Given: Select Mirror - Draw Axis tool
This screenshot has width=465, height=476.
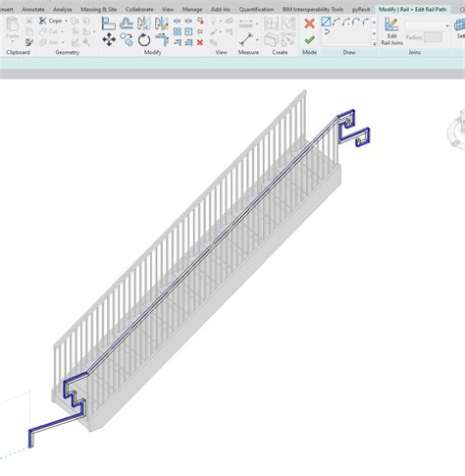Looking at the screenshot, I should pyautogui.click(x=162, y=24).
